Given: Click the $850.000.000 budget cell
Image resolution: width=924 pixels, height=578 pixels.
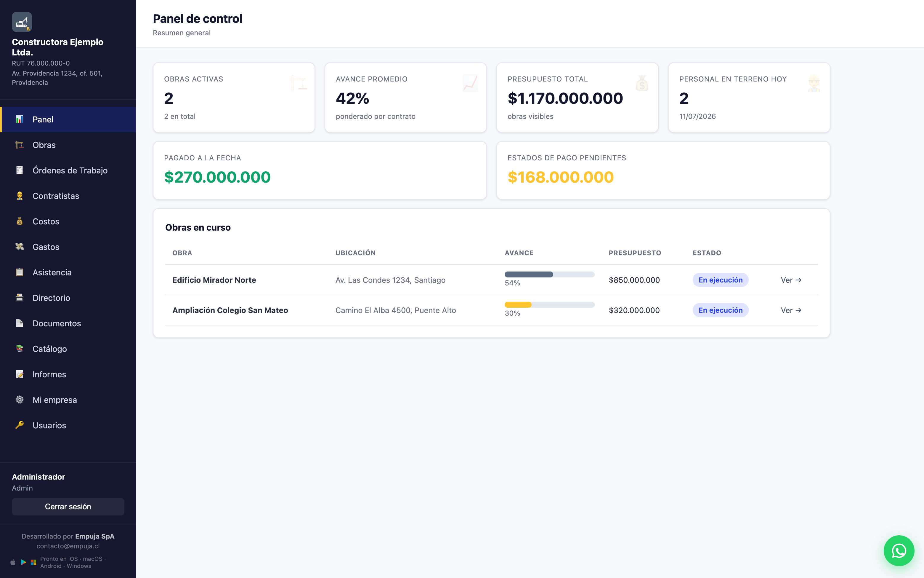Looking at the screenshot, I should click(634, 280).
